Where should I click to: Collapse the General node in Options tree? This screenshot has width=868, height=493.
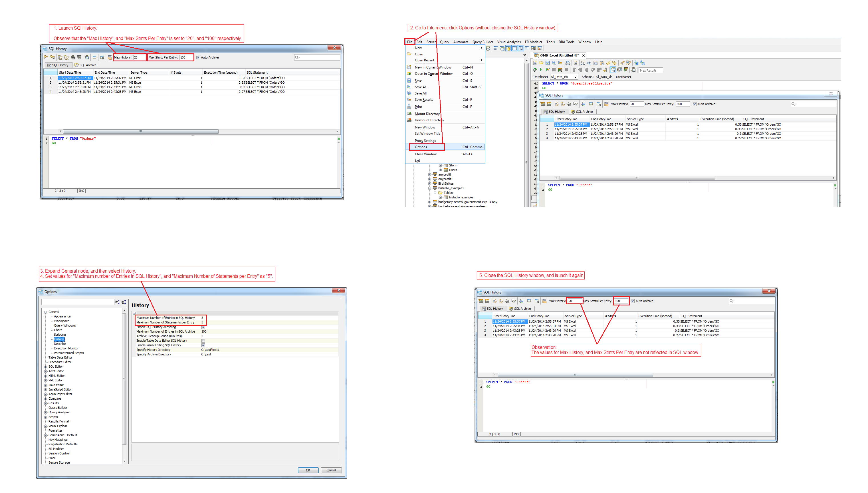point(45,312)
